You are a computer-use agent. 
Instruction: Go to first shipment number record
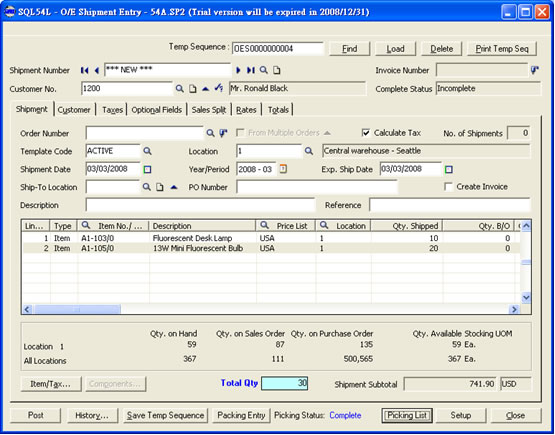coord(84,70)
